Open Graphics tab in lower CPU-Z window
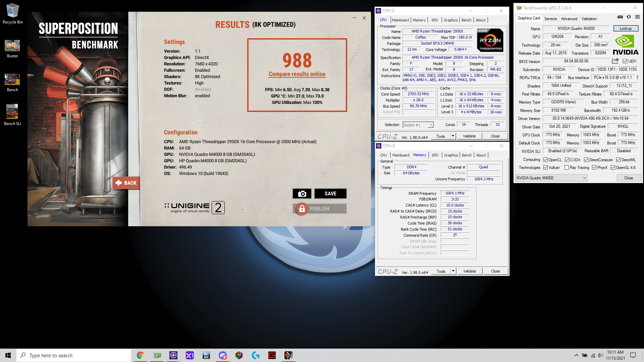Viewport: 644px width, 362px height. pos(451,155)
